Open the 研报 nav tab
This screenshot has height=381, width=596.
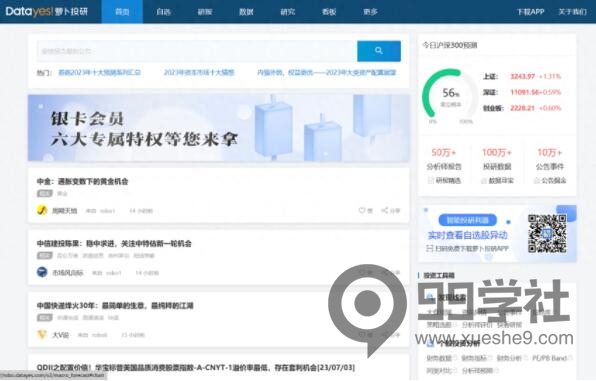pyautogui.click(x=205, y=12)
